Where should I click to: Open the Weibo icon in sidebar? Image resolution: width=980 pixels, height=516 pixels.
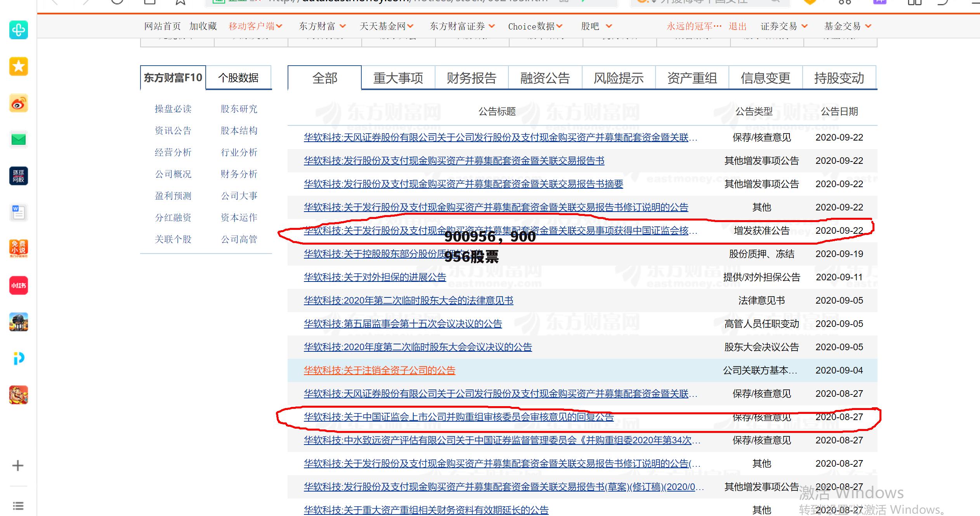pos(19,103)
